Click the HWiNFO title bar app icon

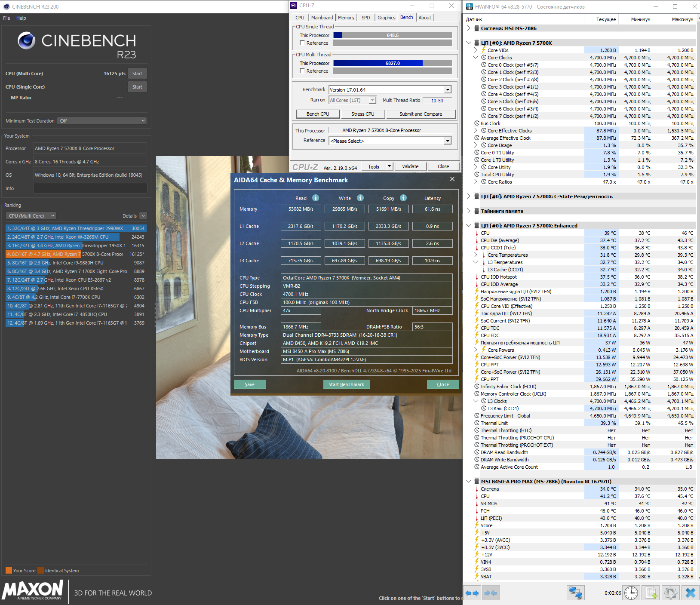[x=470, y=6]
